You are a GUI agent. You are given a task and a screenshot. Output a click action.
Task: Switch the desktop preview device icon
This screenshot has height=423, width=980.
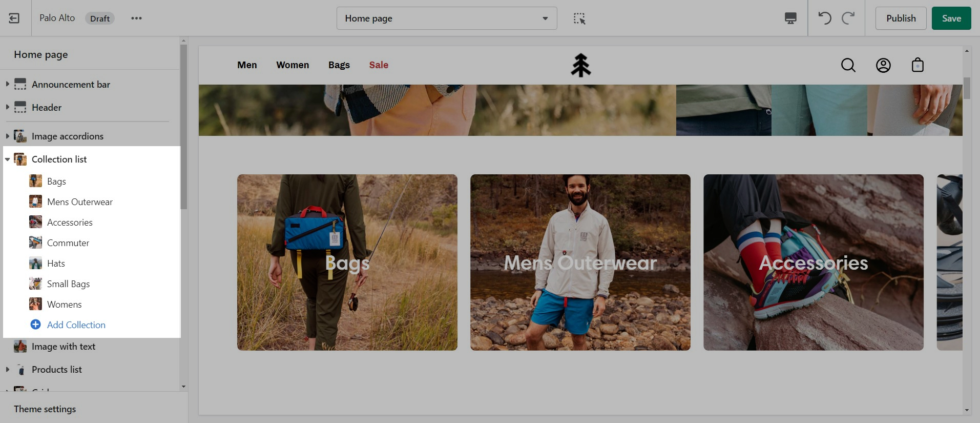[x=790, y=18]
